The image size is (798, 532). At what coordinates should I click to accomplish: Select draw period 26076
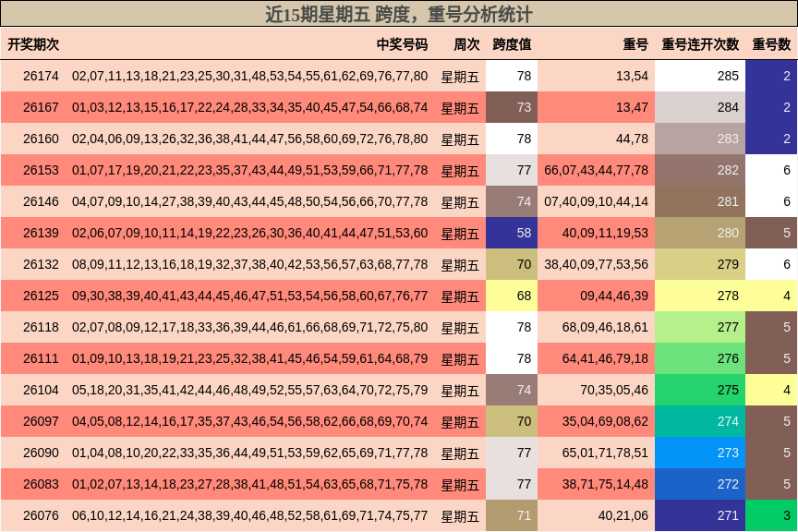(41, 515)
